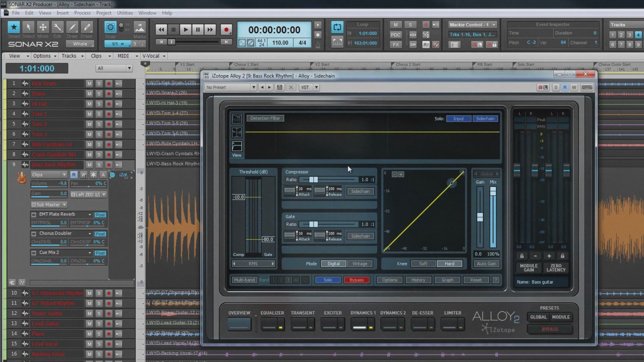Toggle the Snap to grid icon
Screen dimensions: 644x362
click(x=110, y=27)
